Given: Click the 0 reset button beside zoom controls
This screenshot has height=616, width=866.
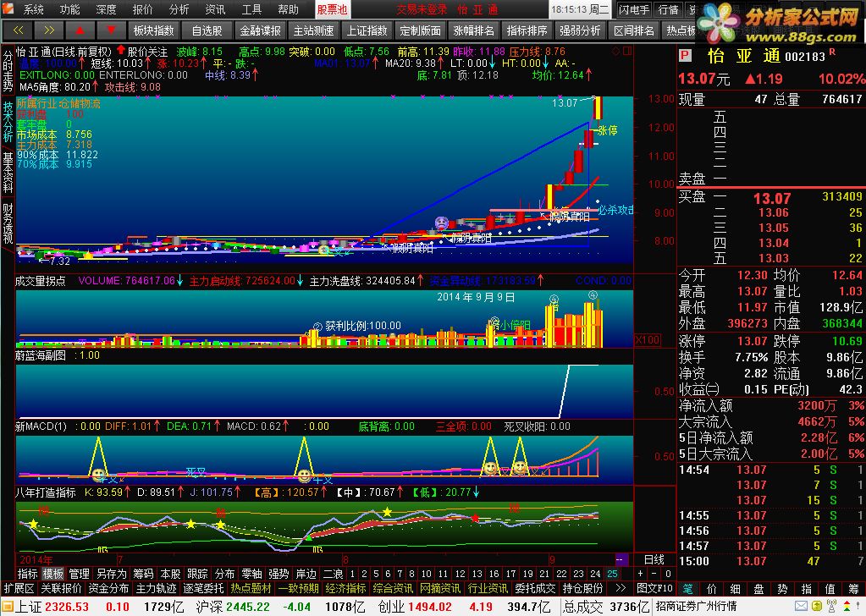Looking at the screenshot, I should 668,574.
